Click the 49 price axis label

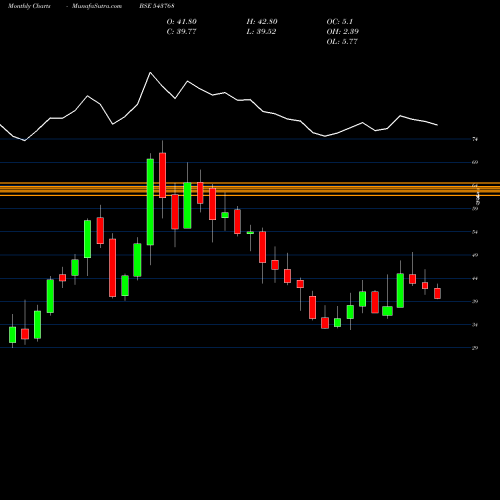[x=475, y=255]
